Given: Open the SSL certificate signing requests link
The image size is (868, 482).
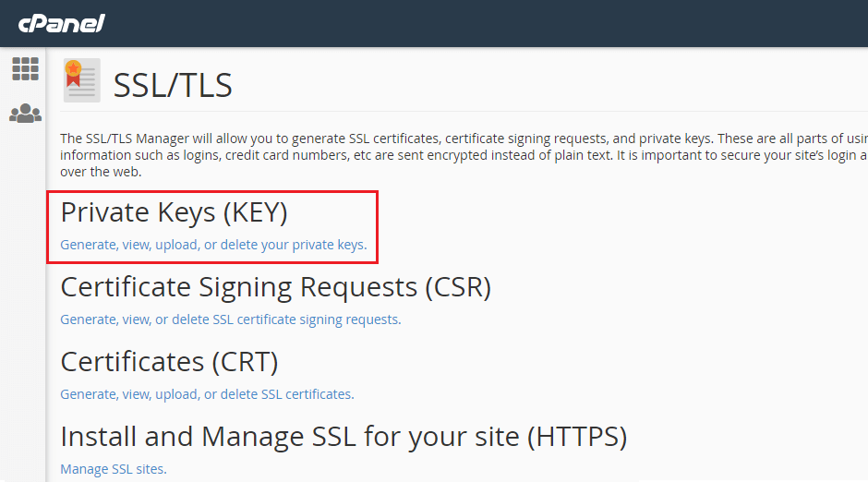Looking at the screenshot, I should (230, 319).
